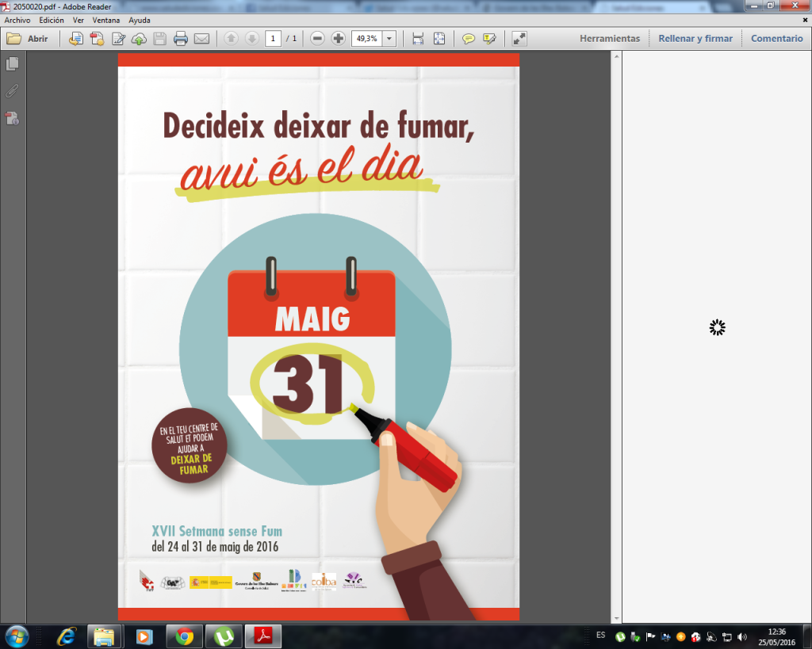This screenshot has height=649, width=812.
Task: Click Rellenar y firmar
Action: (x=695, y=38)
